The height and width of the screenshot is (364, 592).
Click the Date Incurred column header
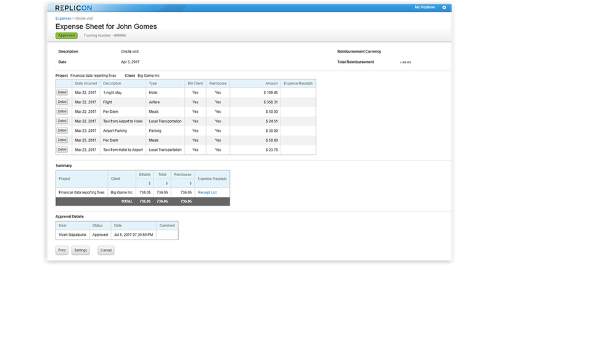(86, 83)
